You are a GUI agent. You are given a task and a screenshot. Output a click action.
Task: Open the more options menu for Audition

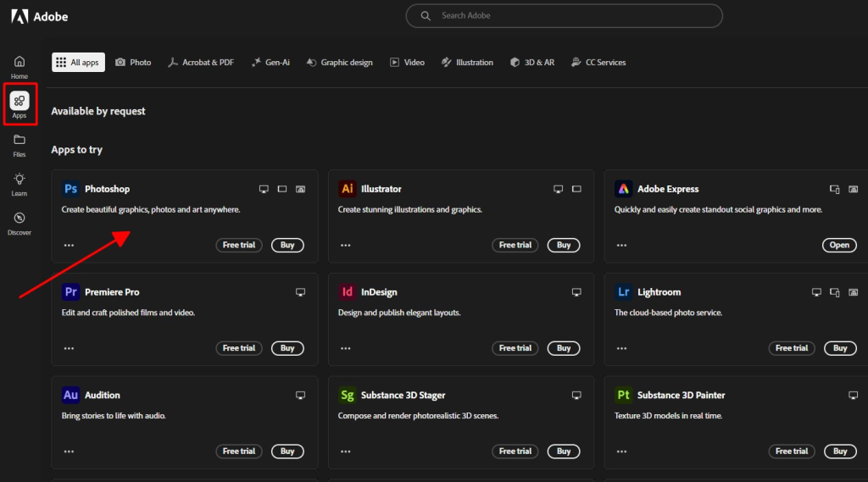point(69,451)
